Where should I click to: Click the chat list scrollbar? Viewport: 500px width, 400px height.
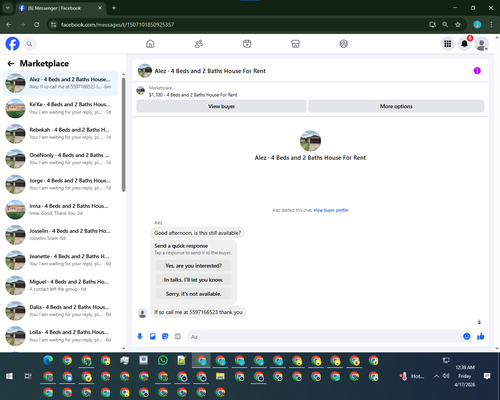124,135
